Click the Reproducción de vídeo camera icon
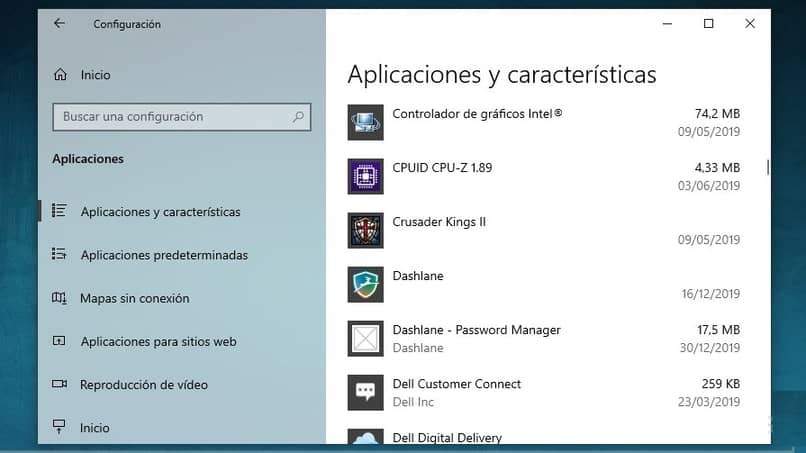 [x=59, y=384]
